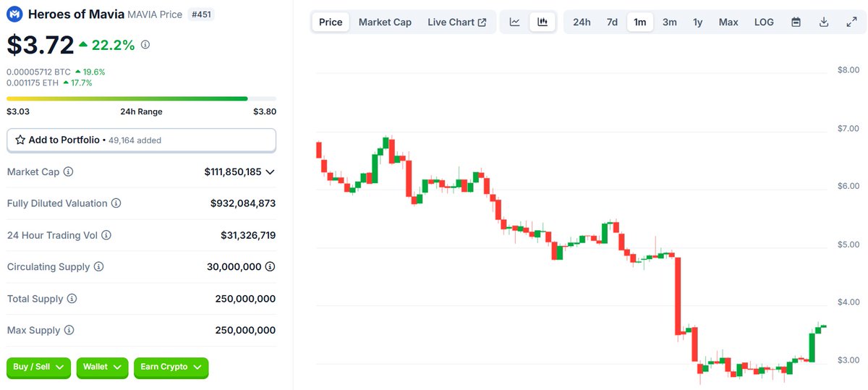Show Market Cap info tooltip icon
This screenshot has height=390, width=868.
point(69,171)
